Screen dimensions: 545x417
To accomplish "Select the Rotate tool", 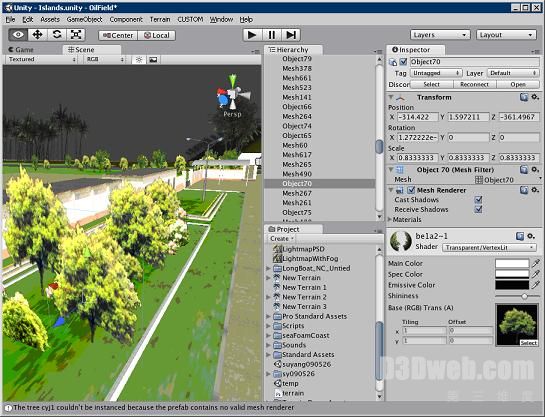I will [x=57, y=34].
